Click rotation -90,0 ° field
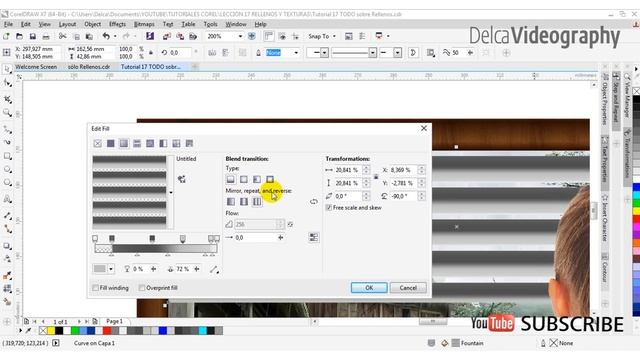 pyautogui.click(x=404, y=196)
